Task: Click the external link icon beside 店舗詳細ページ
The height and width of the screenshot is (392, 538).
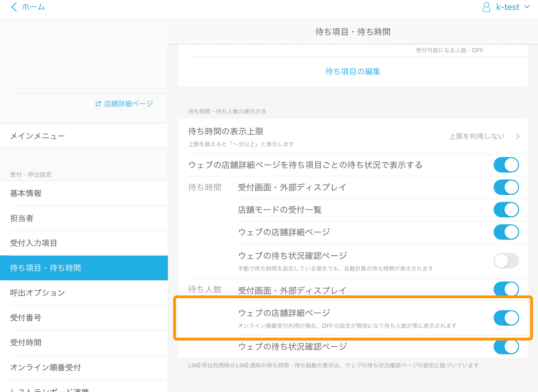Action: coord(98,104)
